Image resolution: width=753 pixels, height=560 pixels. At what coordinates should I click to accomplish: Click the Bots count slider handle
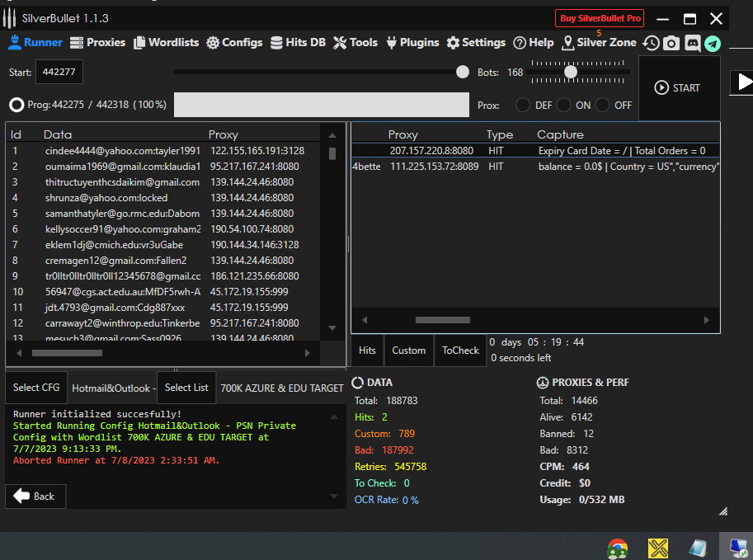click(570, 73)
